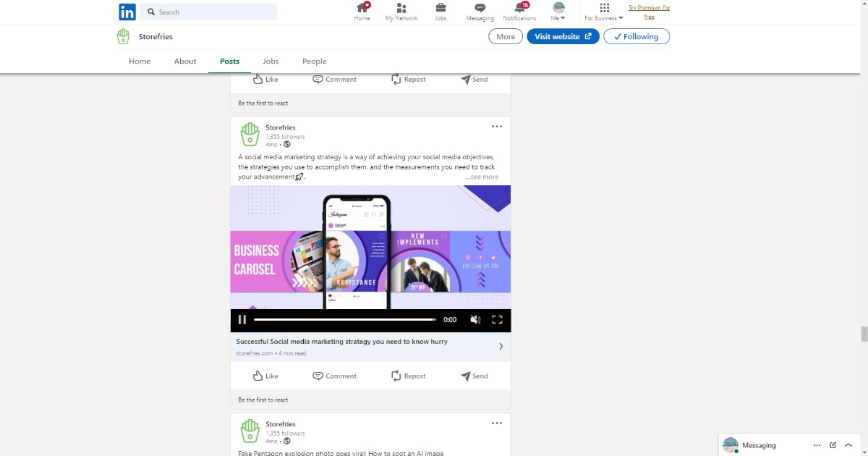Image resolution: width=868 pixels, height=456 pixels.
Task: Pause the video playback
Action: [x=242, y=319]
